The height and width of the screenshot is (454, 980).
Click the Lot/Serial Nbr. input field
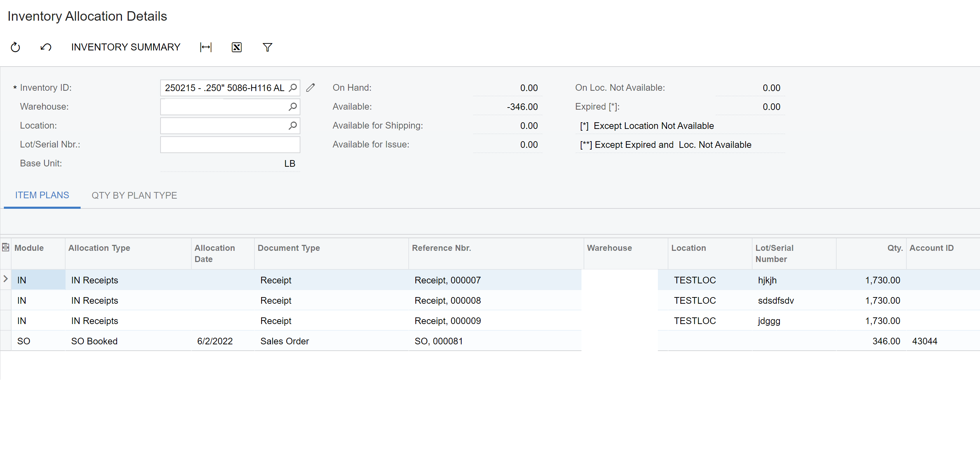coord(230,145)
